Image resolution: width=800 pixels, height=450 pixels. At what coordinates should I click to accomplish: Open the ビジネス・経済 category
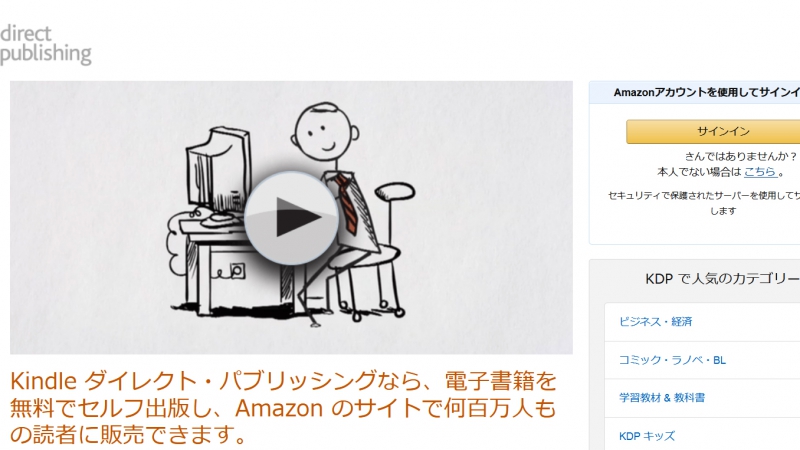point(655,321)
